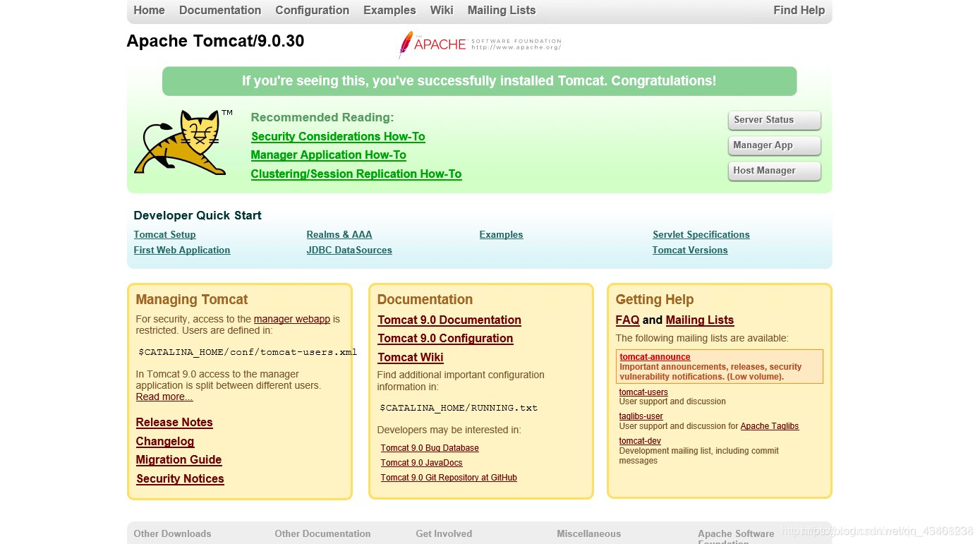Click the Tomcat cat logo image

183,142
